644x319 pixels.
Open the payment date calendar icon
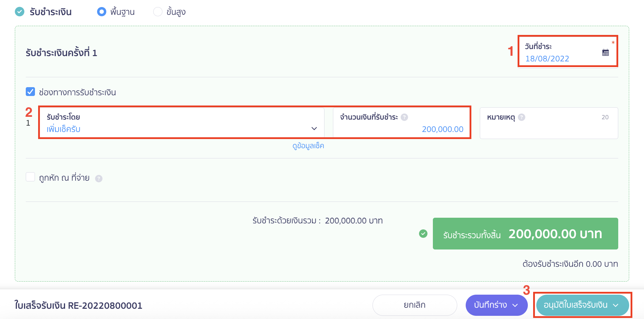click(605, 53)
